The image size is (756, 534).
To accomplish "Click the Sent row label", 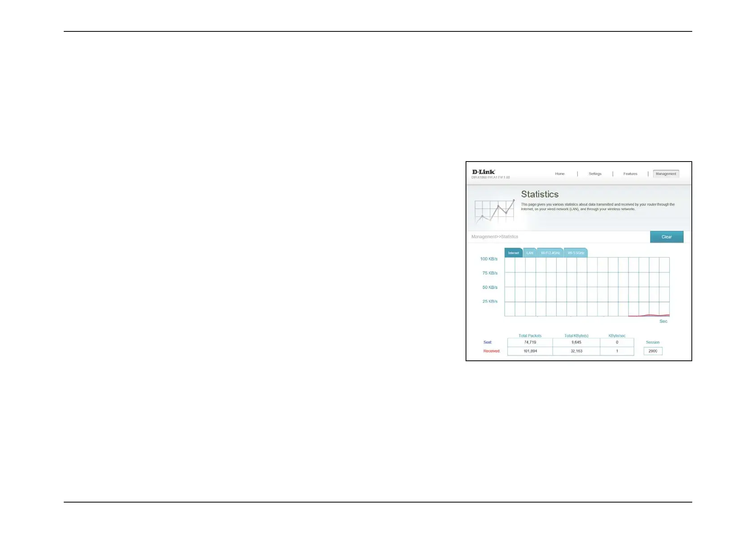I will tap(488, 342).
